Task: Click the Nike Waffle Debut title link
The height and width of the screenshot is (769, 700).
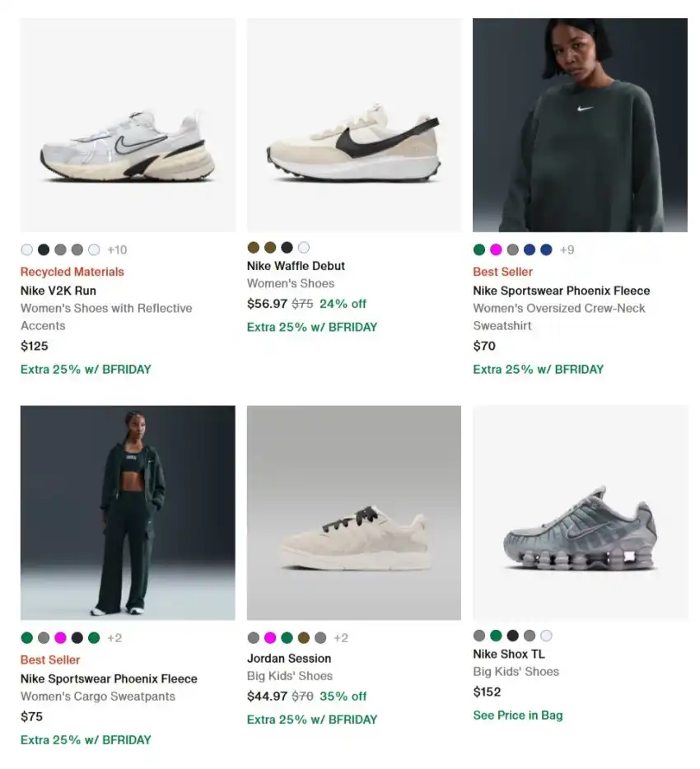Action: [x=296, y=266]
